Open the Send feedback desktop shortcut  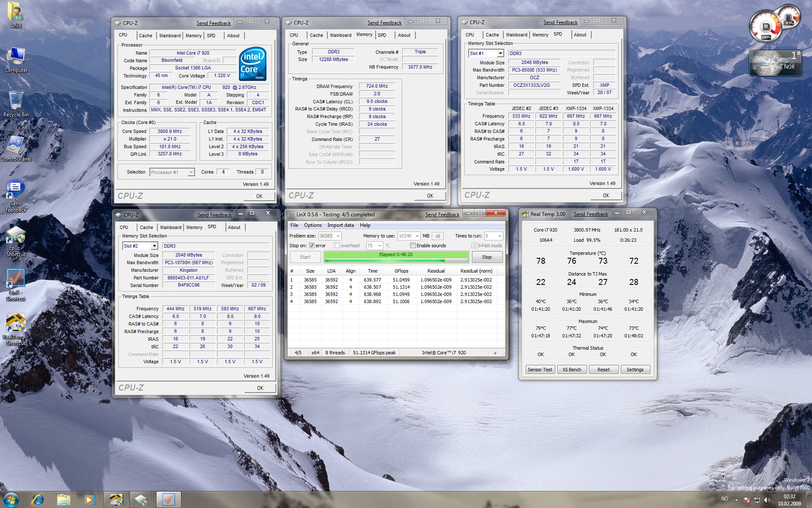coord(16,196)
